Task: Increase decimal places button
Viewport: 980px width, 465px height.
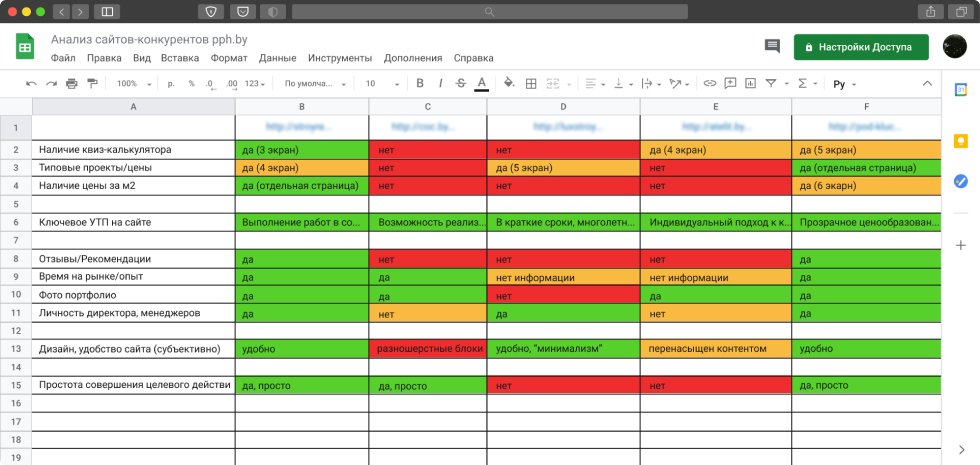Action: point(231,84)
